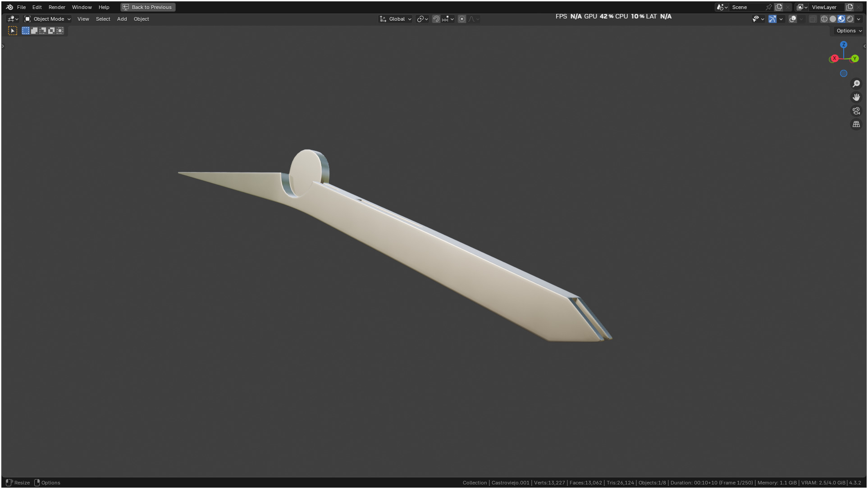Click the Back to Previous button

pos(148,7)
